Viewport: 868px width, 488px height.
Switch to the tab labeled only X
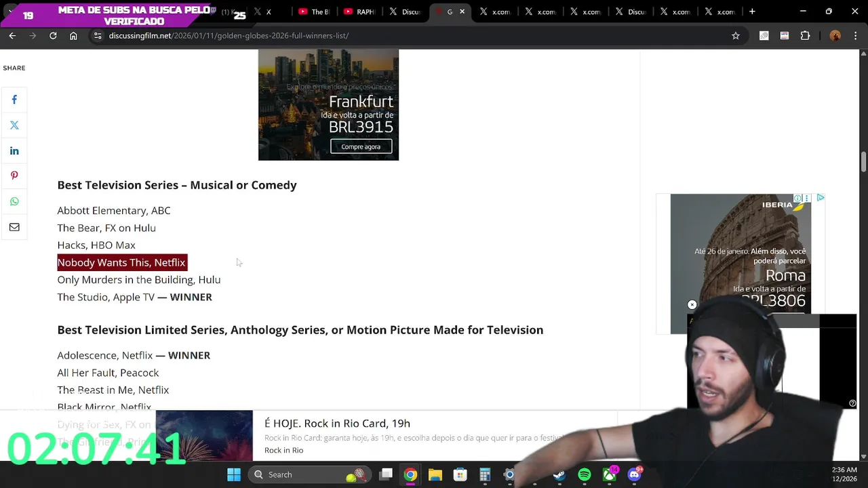coord(268,12)
